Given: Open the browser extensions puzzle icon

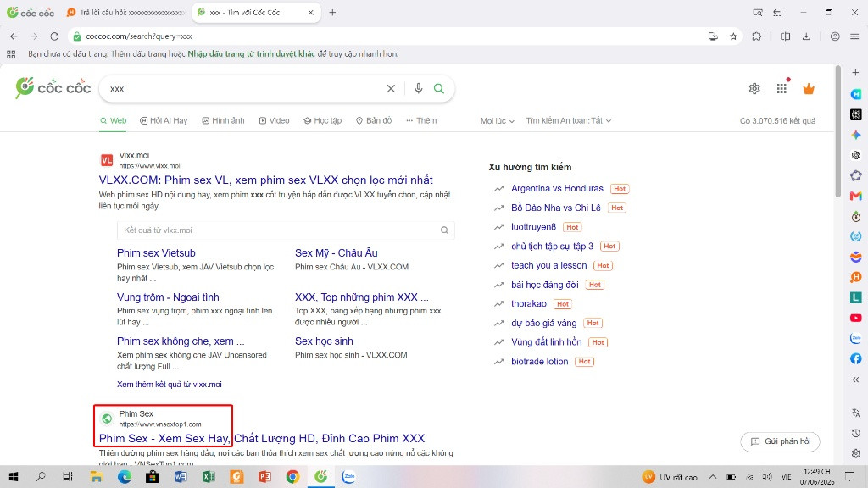Looking at the screenshot, I should pyautogui.click(x=757, y=36).
